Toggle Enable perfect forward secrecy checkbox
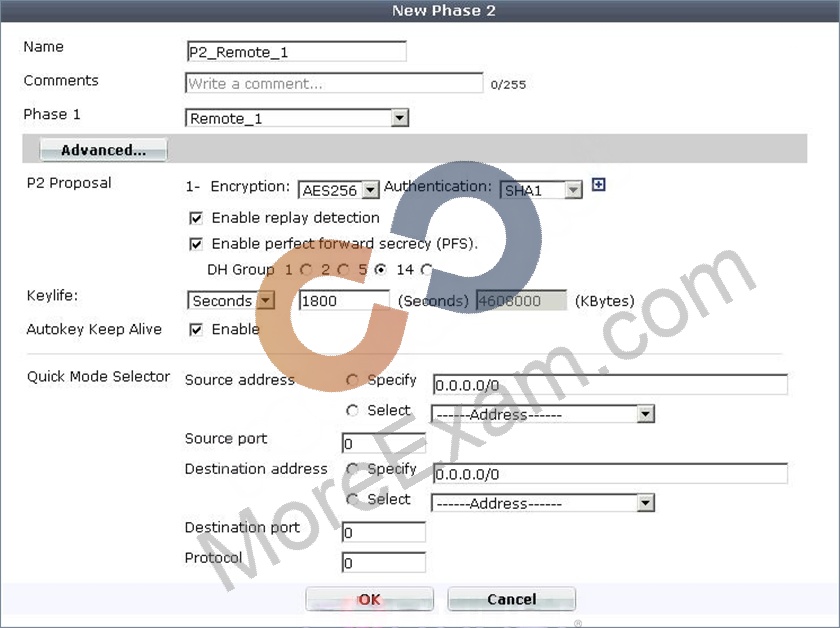Screen dimensions: 840x628 196,244
